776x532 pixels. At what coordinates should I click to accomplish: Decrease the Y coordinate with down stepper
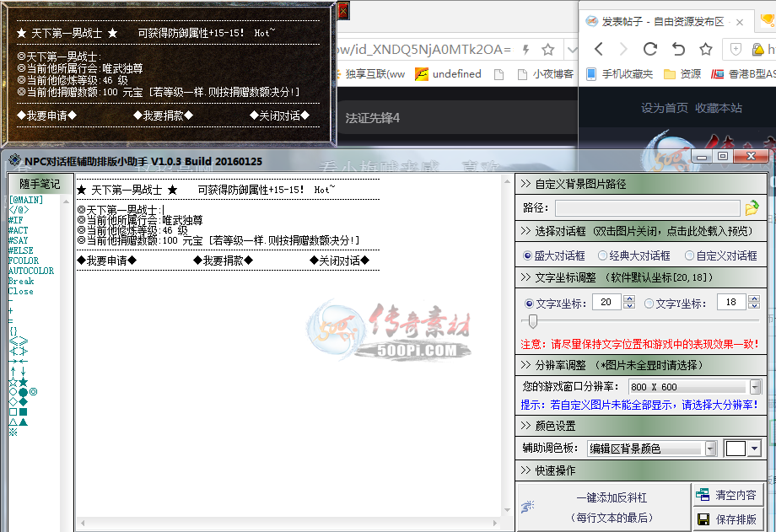754,305
